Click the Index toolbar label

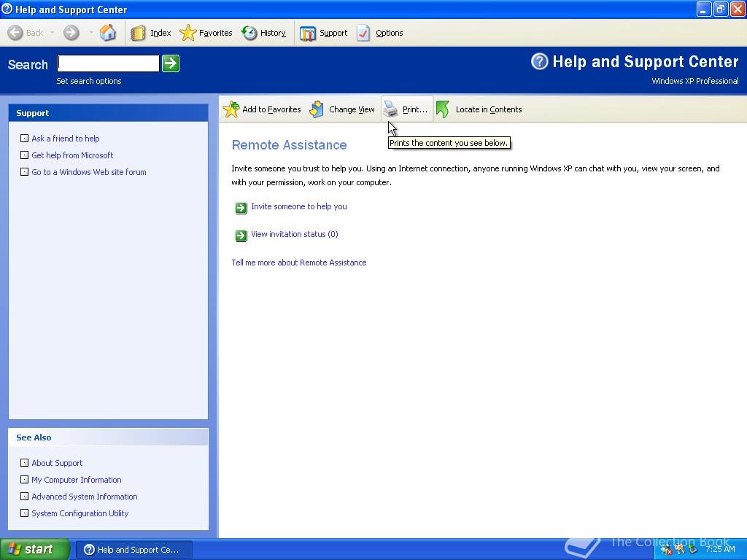pos(160,33)
